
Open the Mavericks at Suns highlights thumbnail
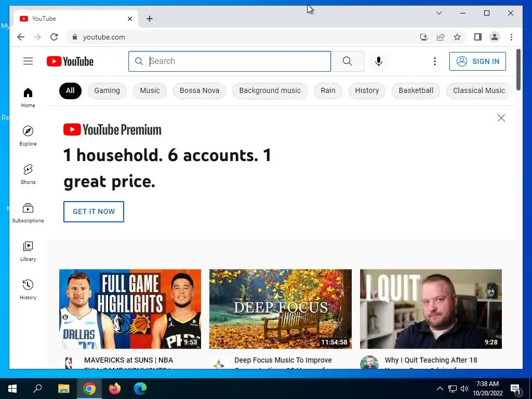(130, 309)
